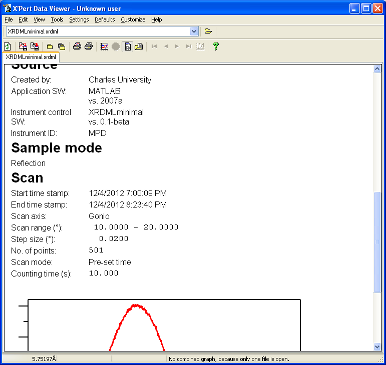The height and width of the screenshot is (365, 386).
Task: Click the Pre-set time scan mode value
Action: click(x=110, y=262)
